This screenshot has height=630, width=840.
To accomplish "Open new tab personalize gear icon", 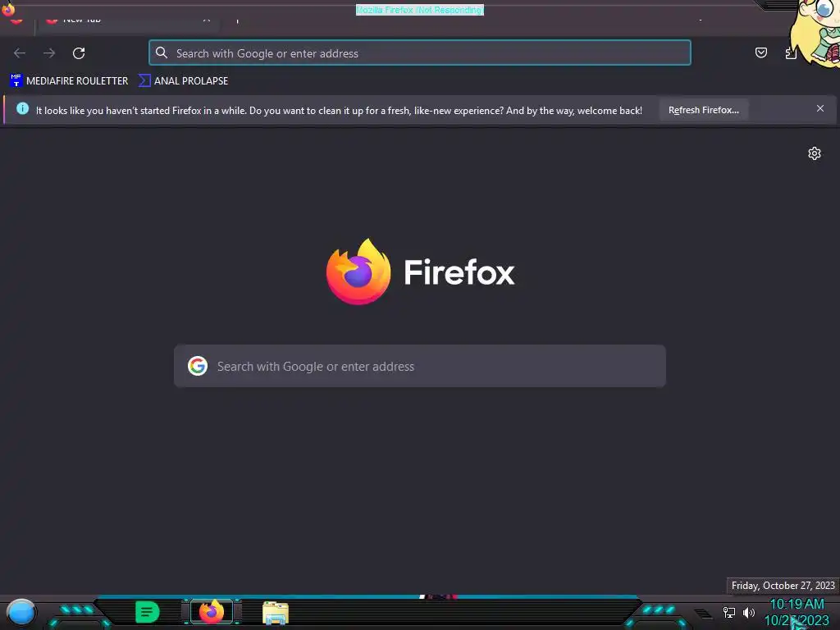I will point(815,153).
